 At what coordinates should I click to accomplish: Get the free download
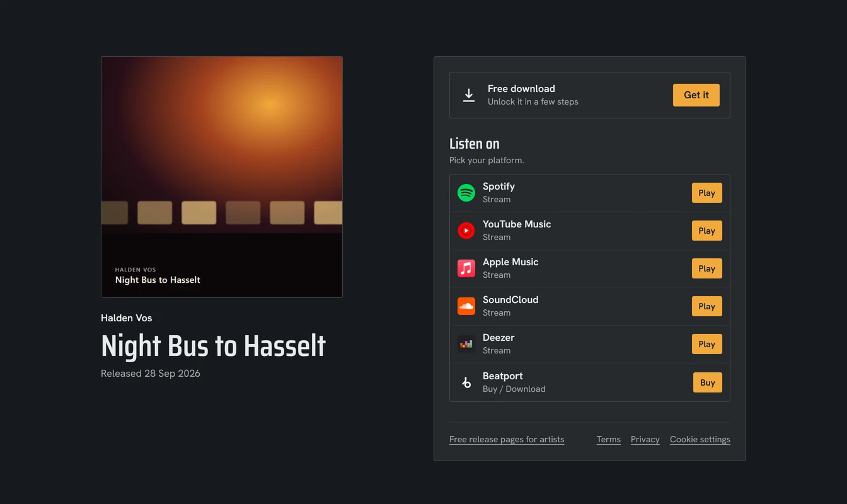[696, 95]
